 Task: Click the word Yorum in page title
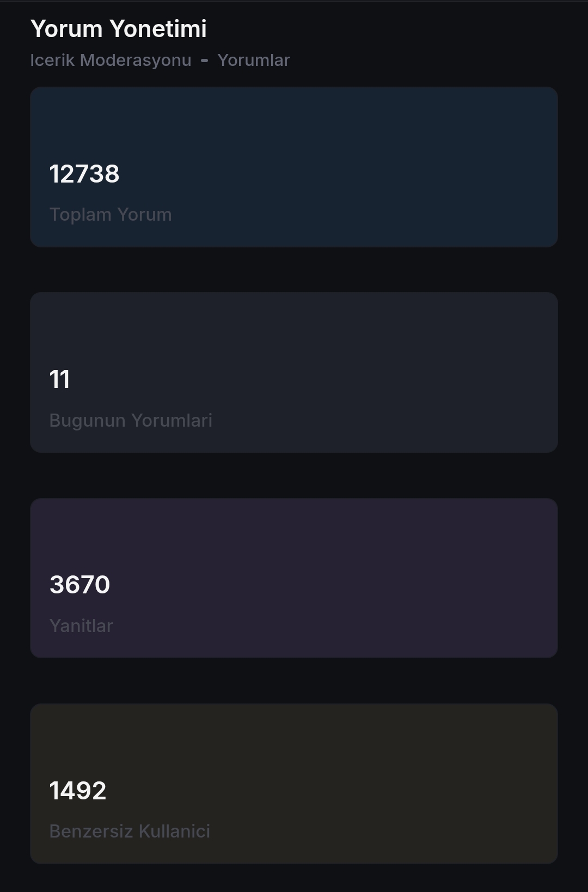click(66, 29)
